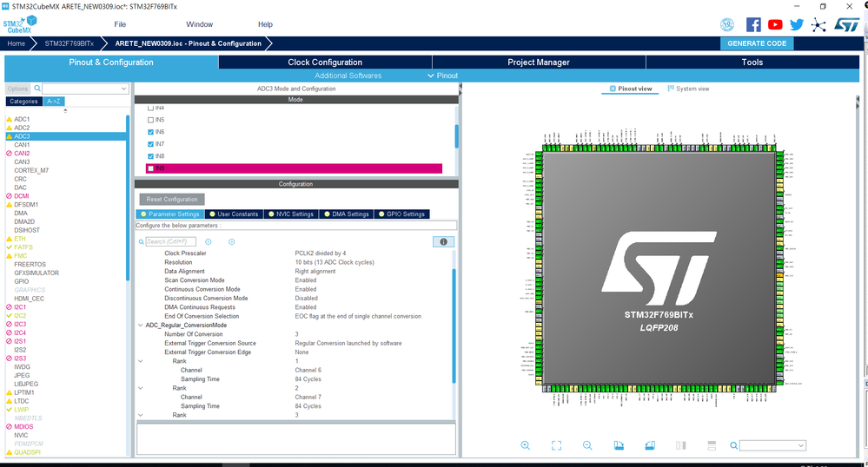Click the ST logo in the top-right corner
868x467 pixels.
click(847, 24)
